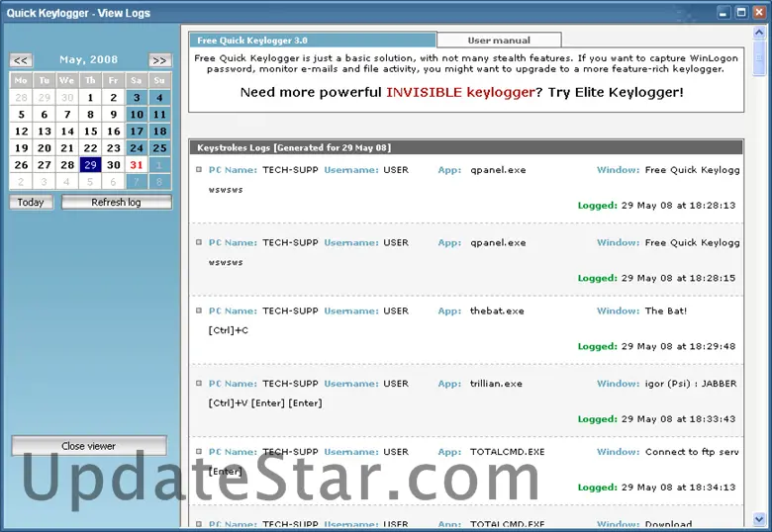
Task: Select May 18 calendar day
Action: pos(159,132)
